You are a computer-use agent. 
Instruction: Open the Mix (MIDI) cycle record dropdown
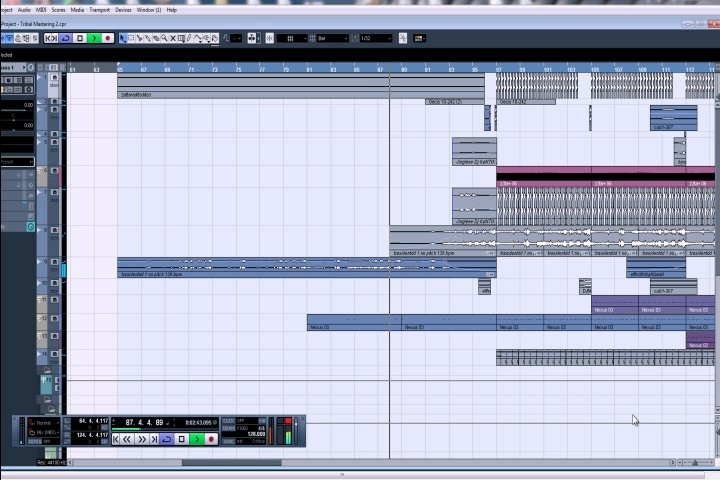point(44,433)
